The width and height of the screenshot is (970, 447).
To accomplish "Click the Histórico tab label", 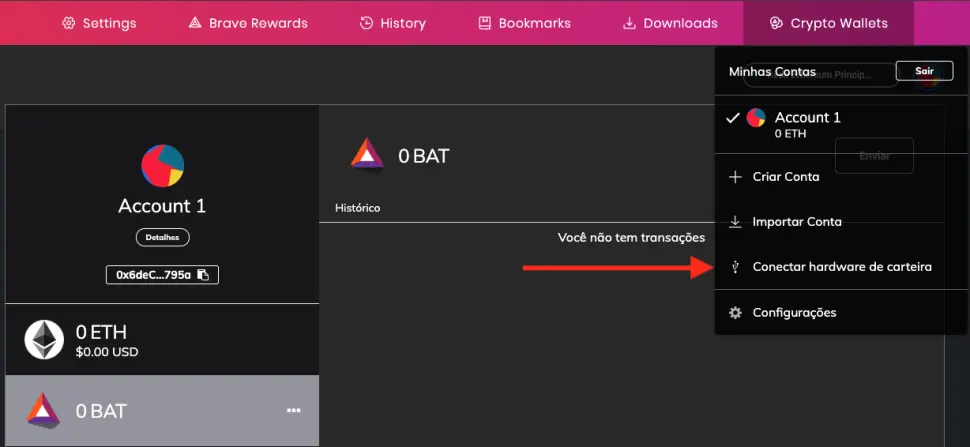I will point(358,208).
